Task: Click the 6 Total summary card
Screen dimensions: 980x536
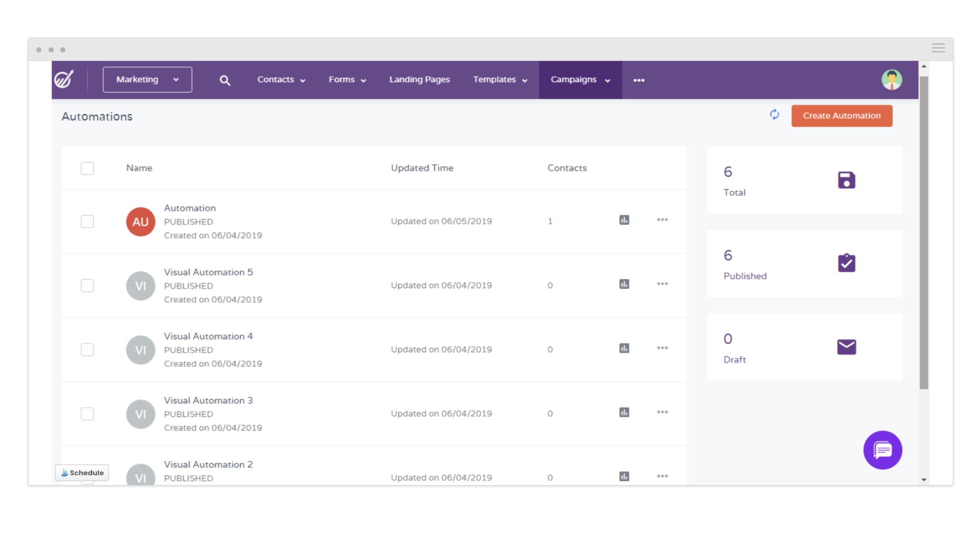Action: coord(804,180)
